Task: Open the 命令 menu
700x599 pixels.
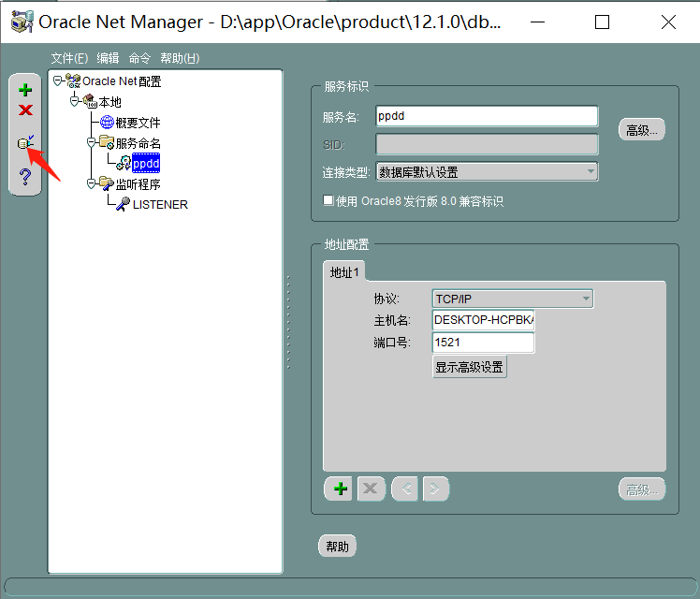Action: click(x=139, y=58)
